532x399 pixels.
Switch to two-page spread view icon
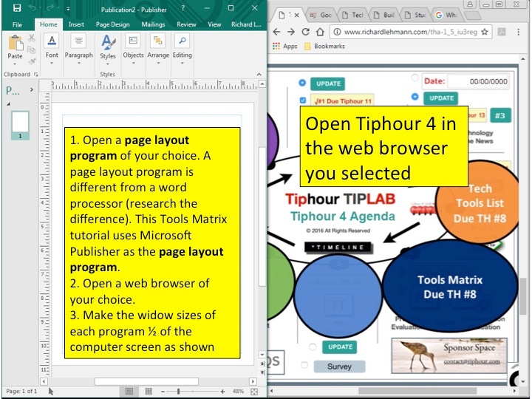(x=149, y=392)
